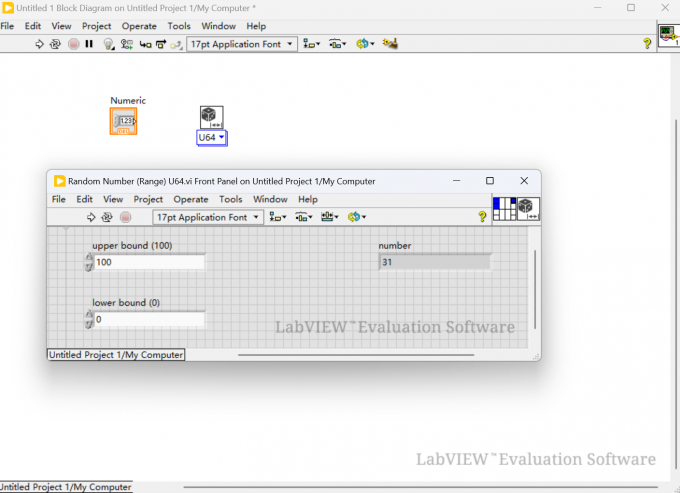Open Align Objects dropdown in block diagram toolbar

click(x=311, y=44)
